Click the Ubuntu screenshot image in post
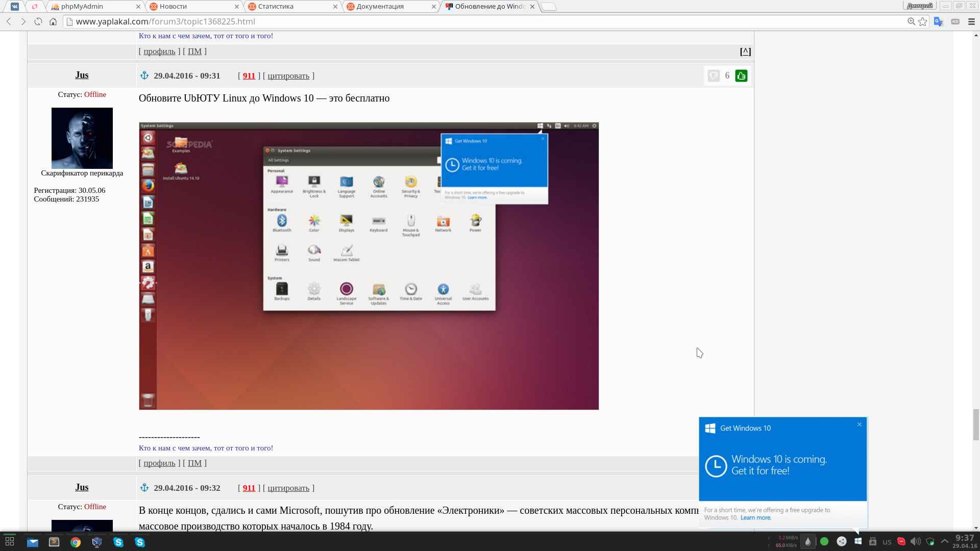This screenshot has width=980, height=551. 369,266
